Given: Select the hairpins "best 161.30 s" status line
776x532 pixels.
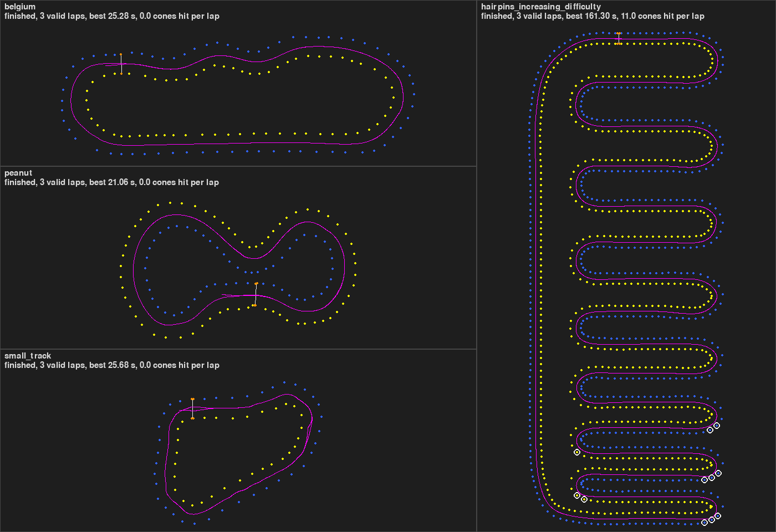Looking at the screenshot, I should tap(593, 16).
